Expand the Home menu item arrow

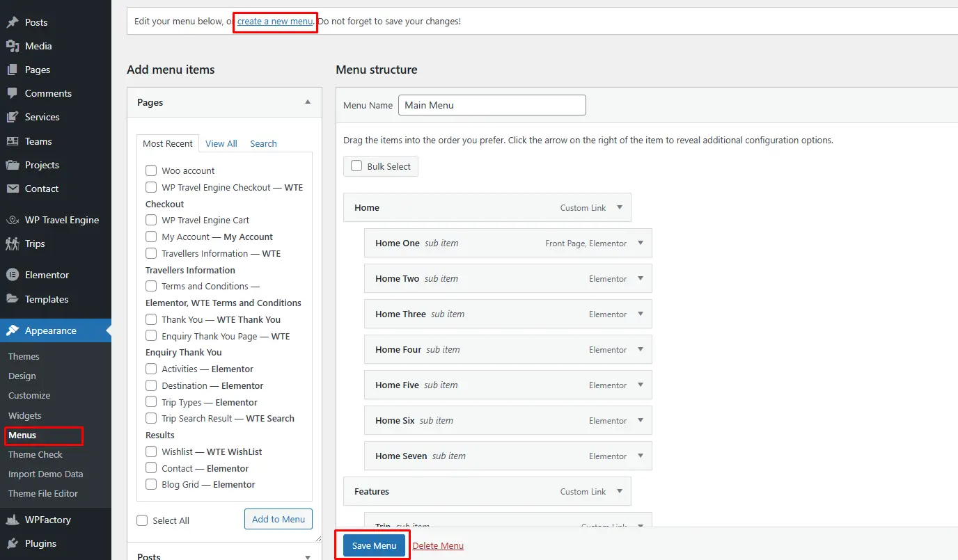pyautogui.click(x=619, y=207)
